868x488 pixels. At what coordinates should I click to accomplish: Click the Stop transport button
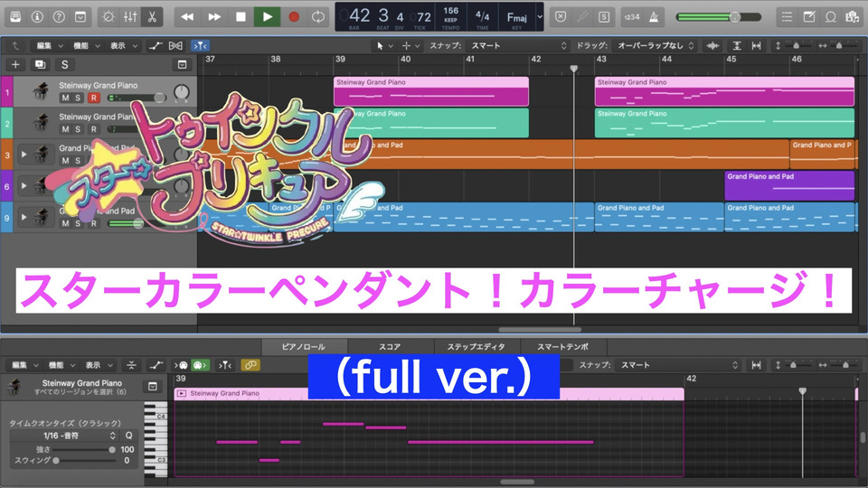pos(241,17)
